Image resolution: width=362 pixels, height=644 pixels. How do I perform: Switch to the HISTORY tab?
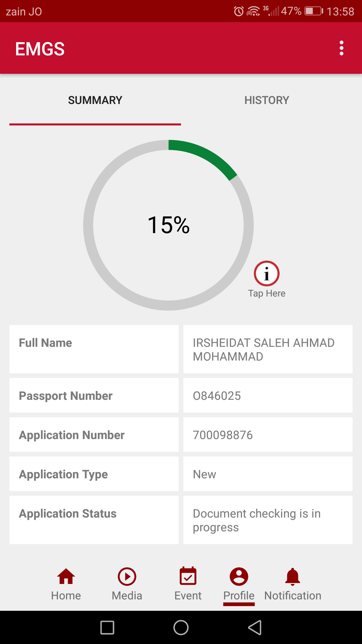(266, 100)
